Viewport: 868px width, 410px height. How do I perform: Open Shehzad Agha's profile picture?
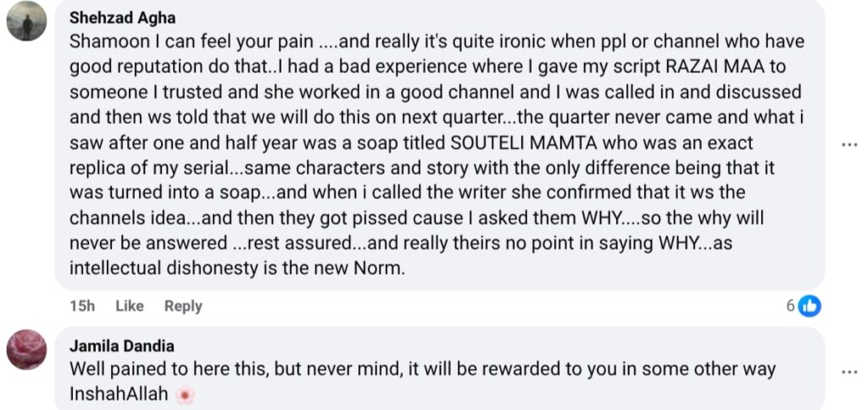26,20
